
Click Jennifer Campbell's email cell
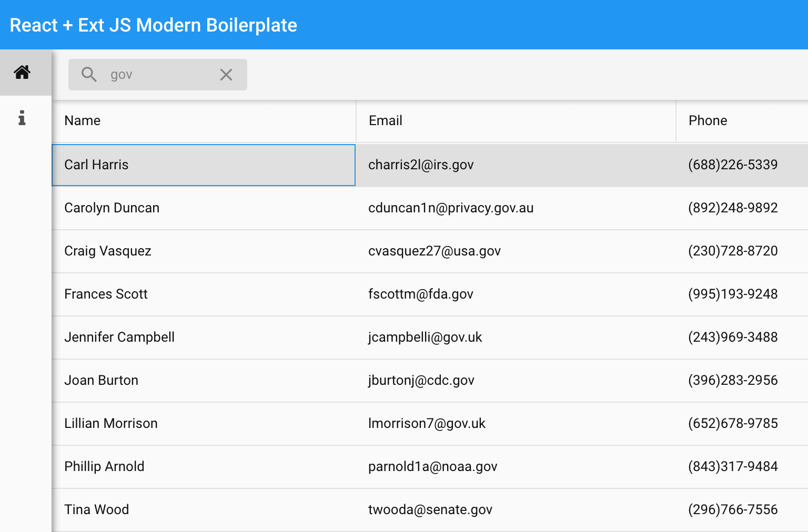pos(516,337)
